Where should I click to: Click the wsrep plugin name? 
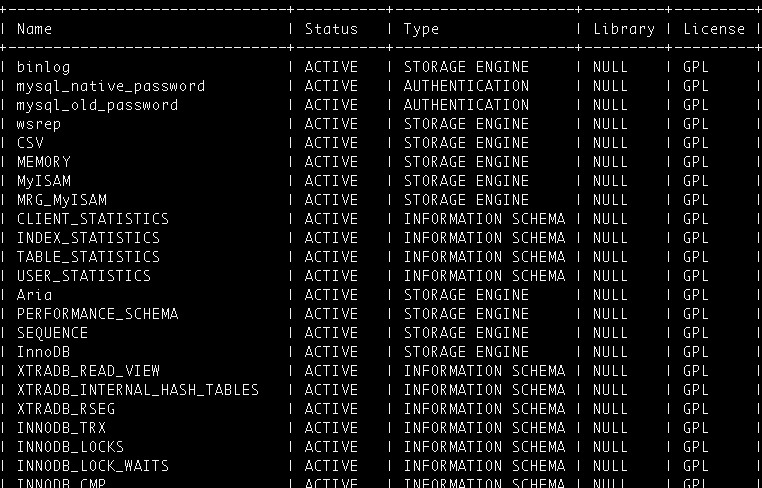coord(39,124)
